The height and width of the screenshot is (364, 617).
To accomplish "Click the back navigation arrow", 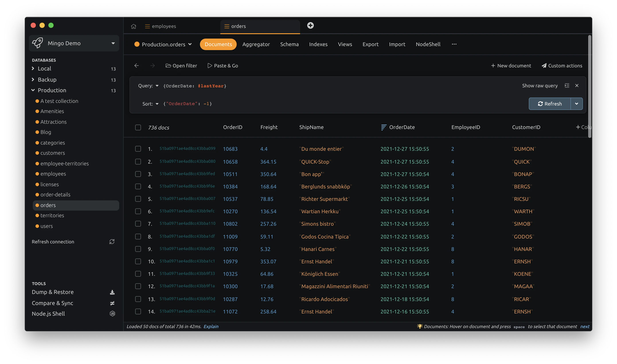I will pos(137,65).
